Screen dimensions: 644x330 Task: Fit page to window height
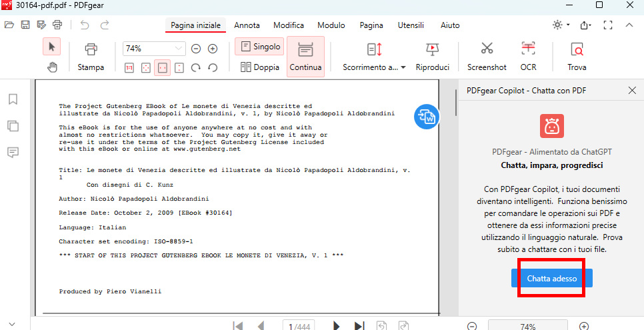179,68
